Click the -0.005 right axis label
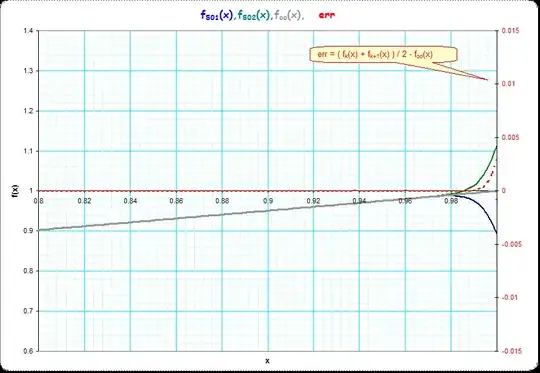Image resolution: width=540 pixels, height=373 pixels. pos(510,244)
